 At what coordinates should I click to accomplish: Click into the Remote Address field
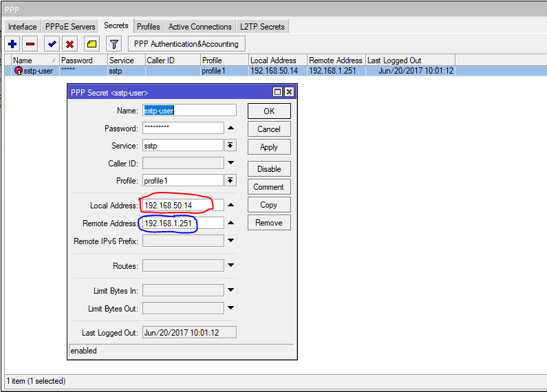(182, 224)
